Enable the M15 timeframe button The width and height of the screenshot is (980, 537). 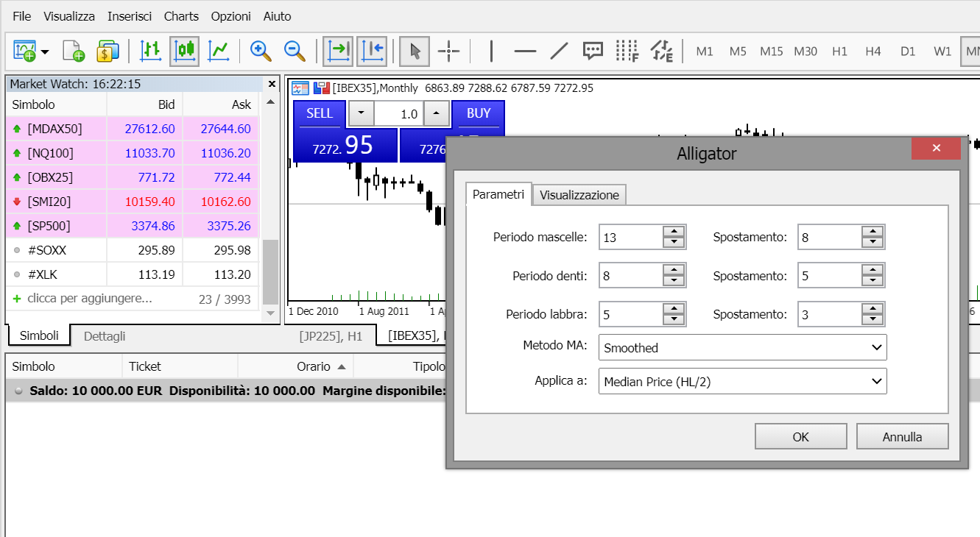[x=772, y=51]
